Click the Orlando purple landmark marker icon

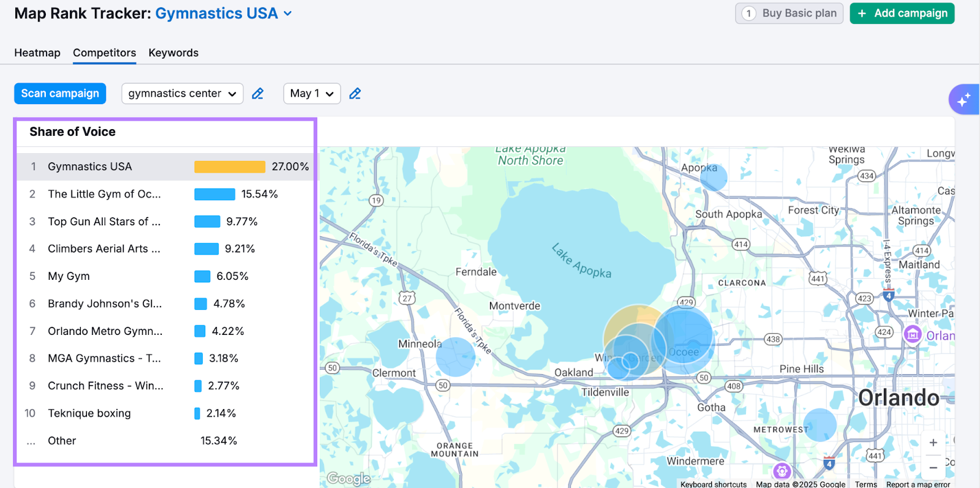pyautogui.click(x=913, y=334)
